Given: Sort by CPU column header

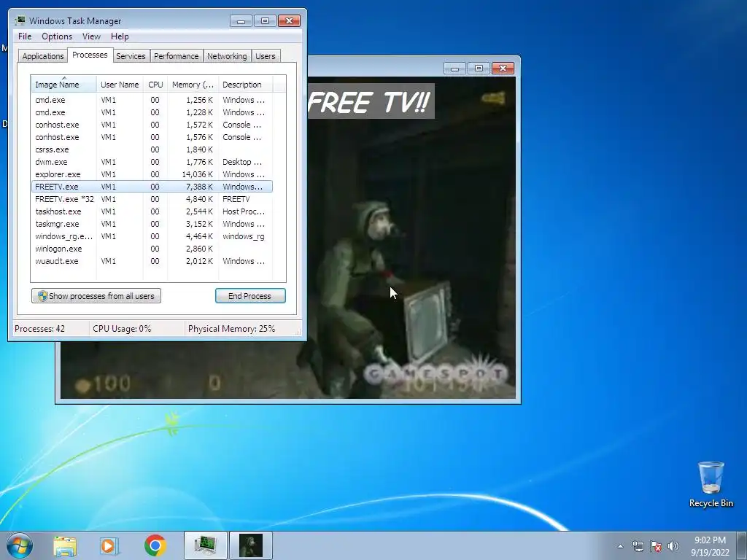Looking at the screenshot, I should (155, 85).
